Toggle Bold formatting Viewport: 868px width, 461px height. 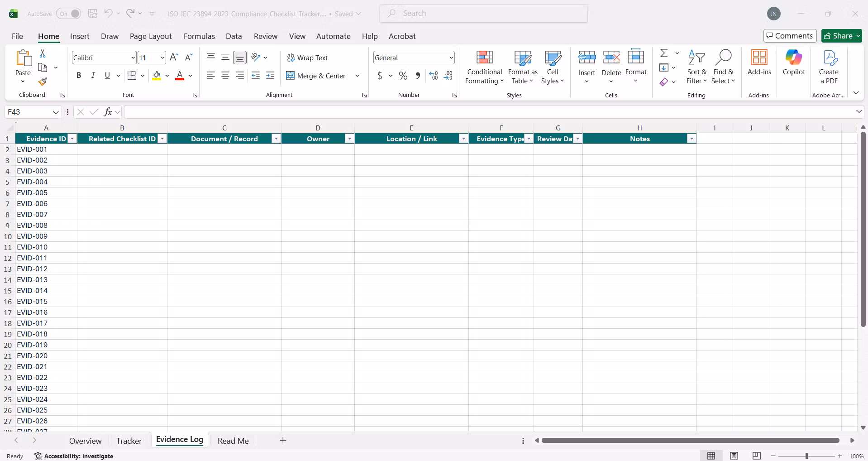pos(79,76)
